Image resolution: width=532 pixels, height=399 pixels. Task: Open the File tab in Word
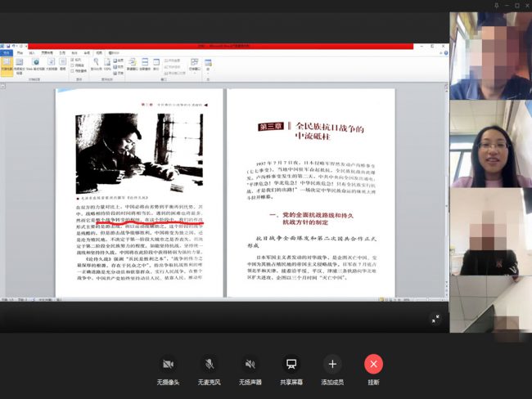point(6,52)
